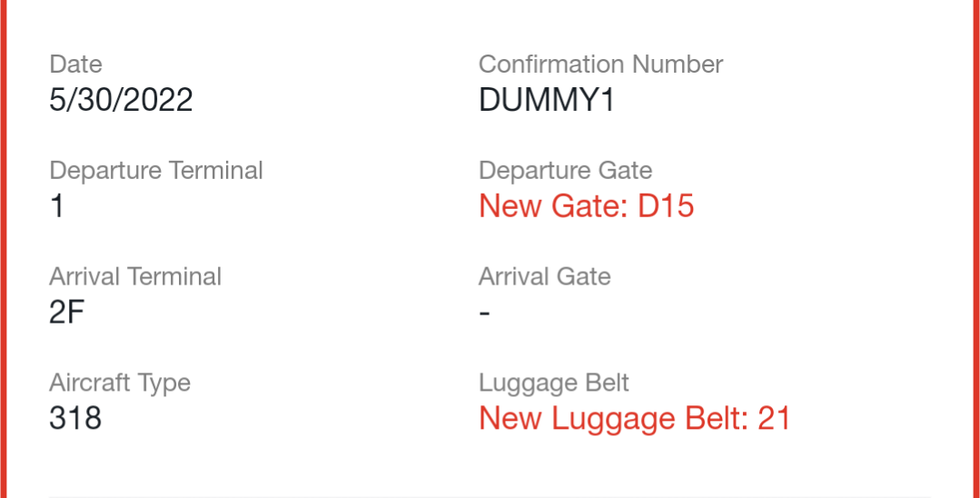Click the Luggage Belt label
This screenshot has height=498, width=980.
554,383
